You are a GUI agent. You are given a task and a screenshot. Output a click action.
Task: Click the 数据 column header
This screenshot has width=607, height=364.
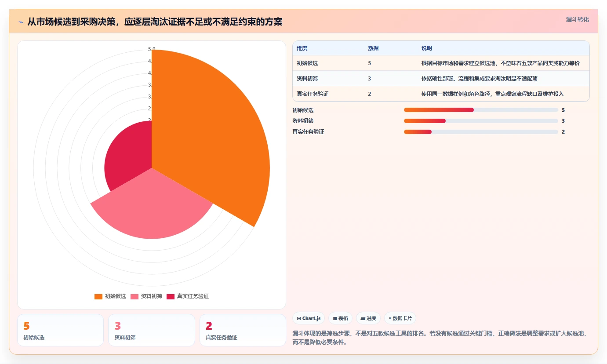click(x=373, y=48)
